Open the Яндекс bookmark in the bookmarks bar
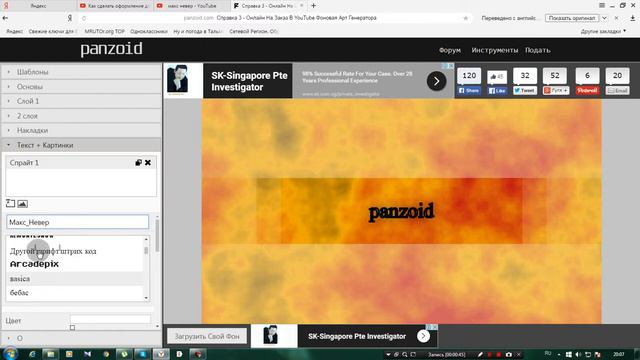Screen dimensions: 640x360 click(x=14, y=31)
